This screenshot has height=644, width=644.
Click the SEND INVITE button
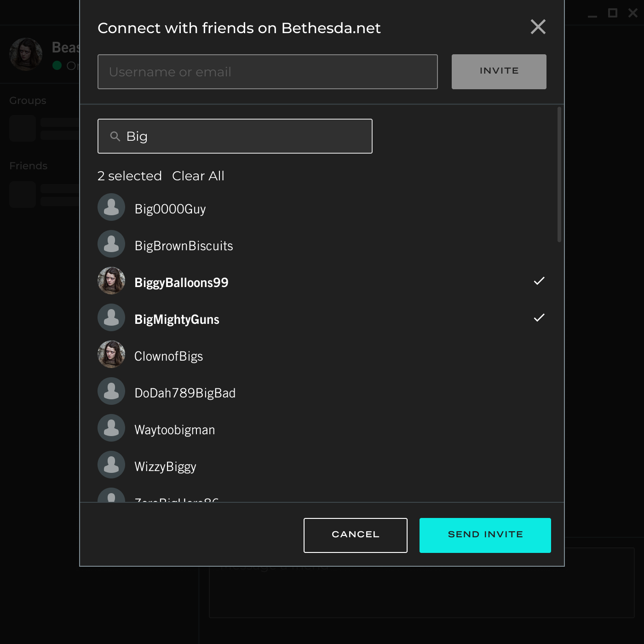[485, 535]
